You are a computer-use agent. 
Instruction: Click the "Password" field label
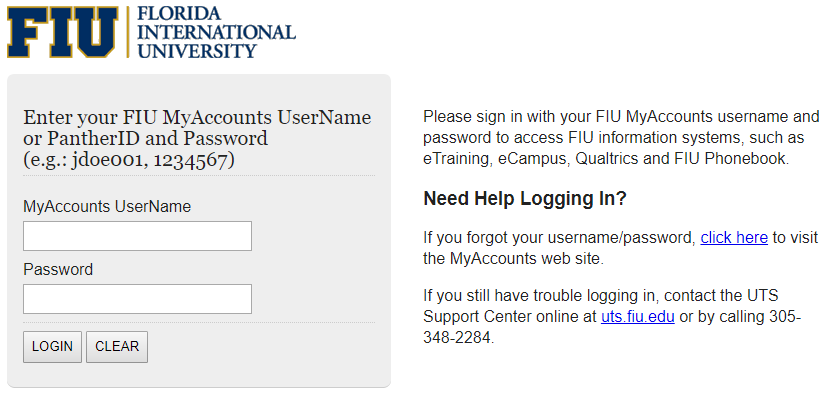pyautogui.click(x=58, y=270)
